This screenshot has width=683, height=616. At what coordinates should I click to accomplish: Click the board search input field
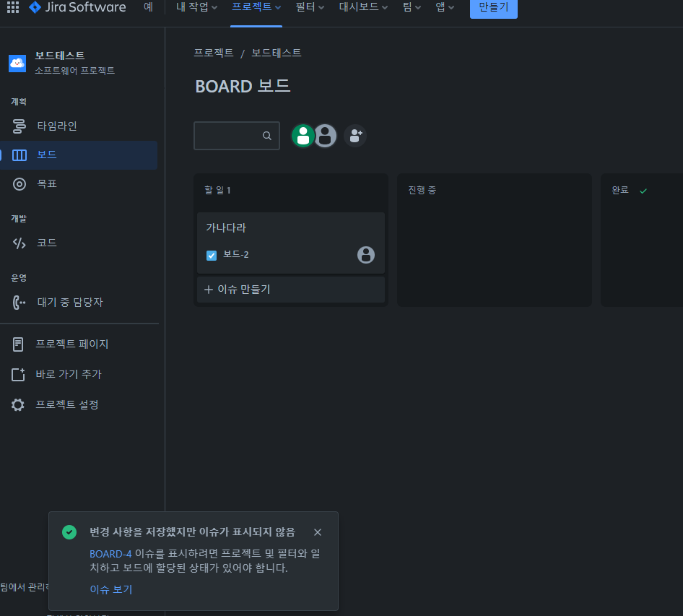237,136
